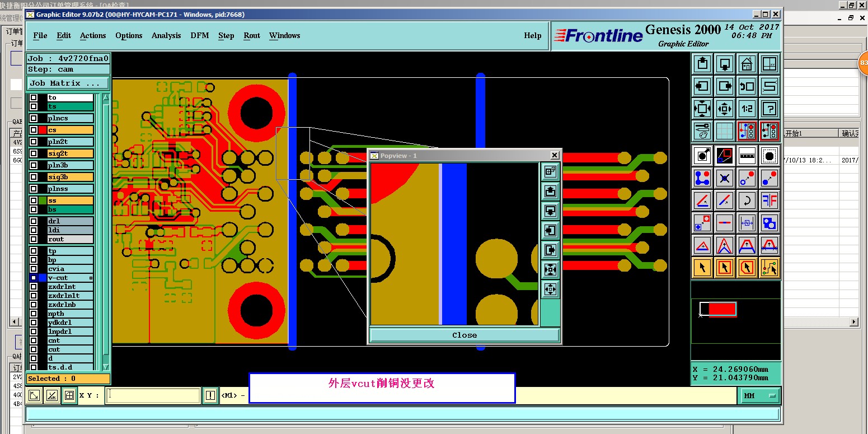This screenshot has height=434, width=868.
Task: Click the question mark help icon
Action: click(x=770, y=108)
